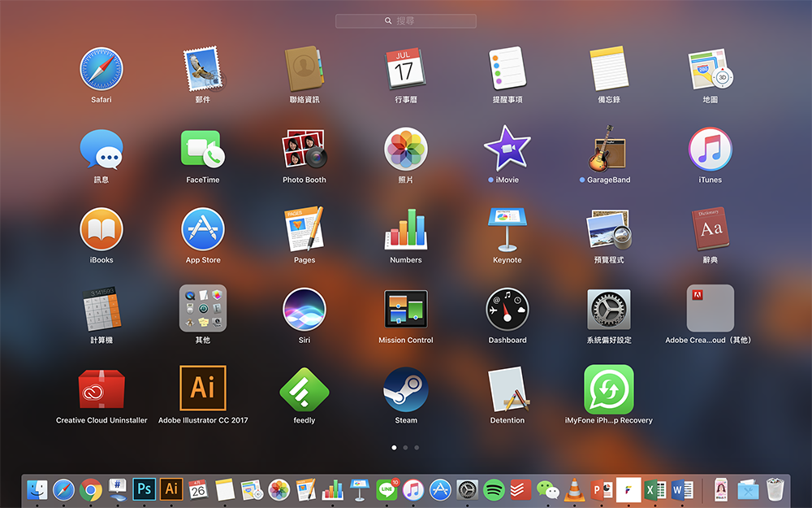Open Dashboard

(x=508, y=310)
